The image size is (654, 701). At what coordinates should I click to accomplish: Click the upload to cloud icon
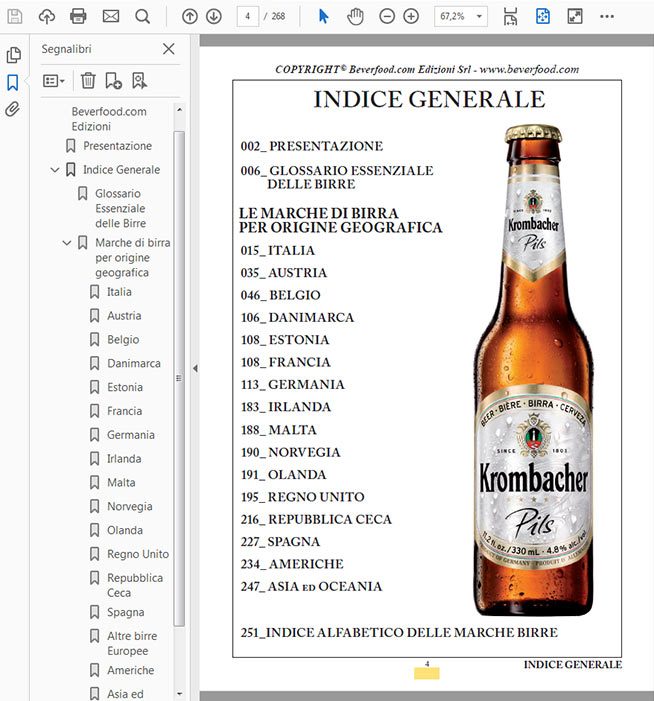coord(46,16)
